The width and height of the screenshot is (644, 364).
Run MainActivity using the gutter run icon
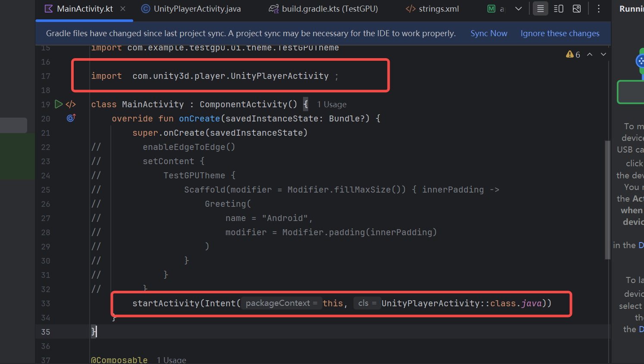click(x=59, y=104)
